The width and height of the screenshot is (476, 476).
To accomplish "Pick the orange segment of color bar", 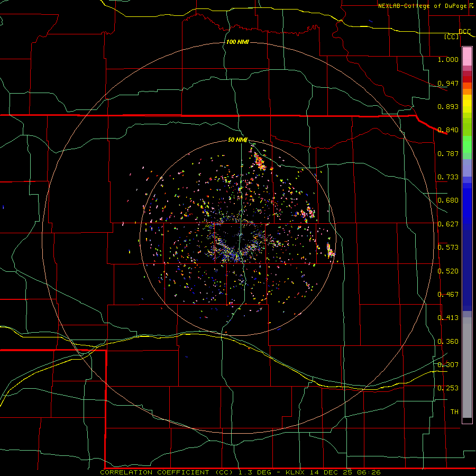I will coord(467,91).
